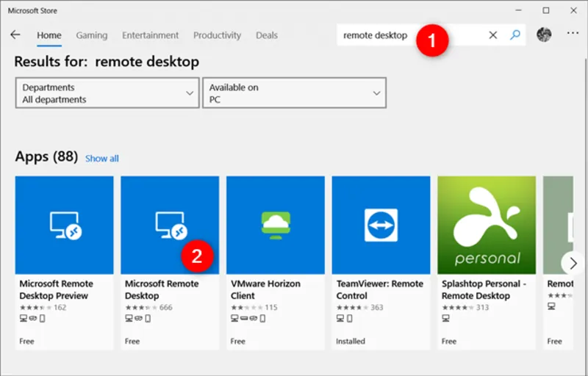
Task: Maximize the Microsoft Store window
Action: coord(546,10)
